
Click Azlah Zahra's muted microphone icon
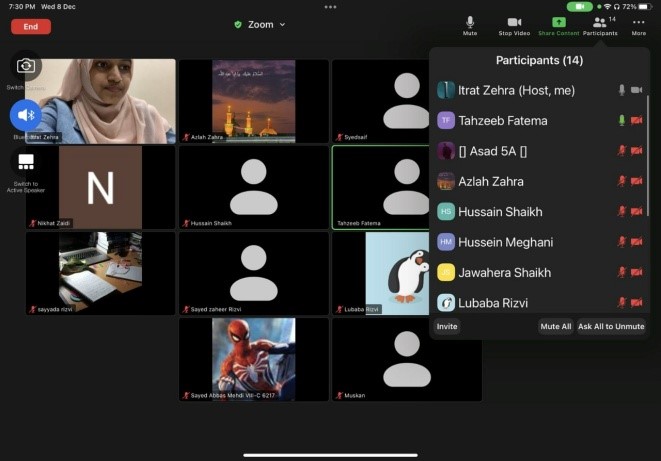pos(621,181)
